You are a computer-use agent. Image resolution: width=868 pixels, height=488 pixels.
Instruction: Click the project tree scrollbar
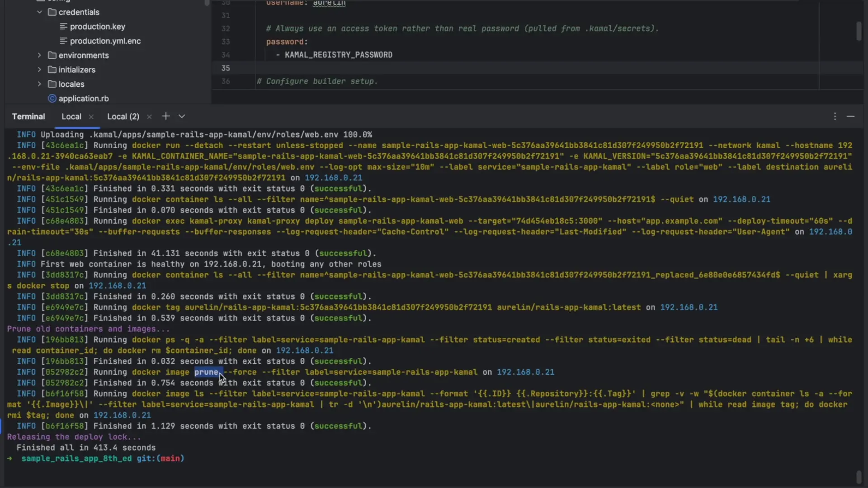pyautogui.click(x=207, y=3)
